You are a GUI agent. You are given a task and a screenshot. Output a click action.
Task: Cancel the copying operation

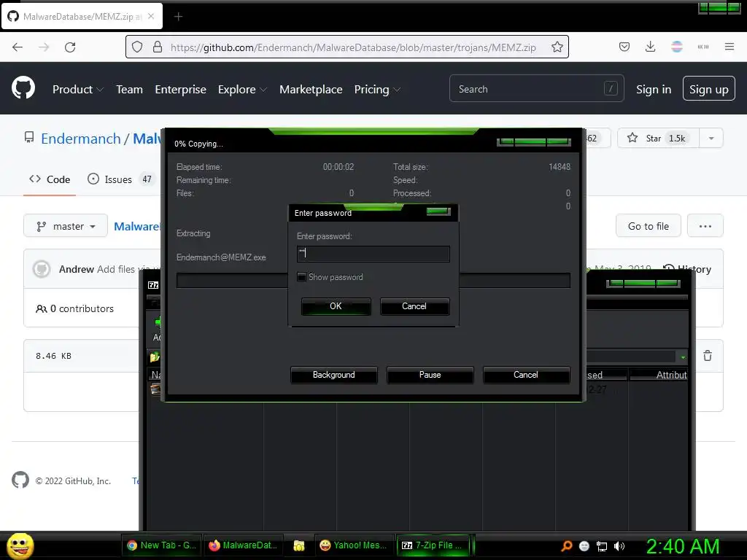click(x=526, y=375)
